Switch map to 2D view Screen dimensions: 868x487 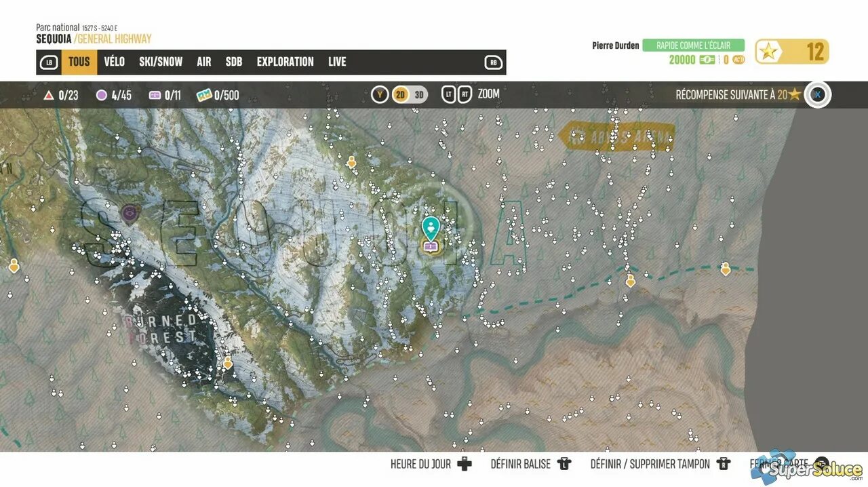coord(400,95)
